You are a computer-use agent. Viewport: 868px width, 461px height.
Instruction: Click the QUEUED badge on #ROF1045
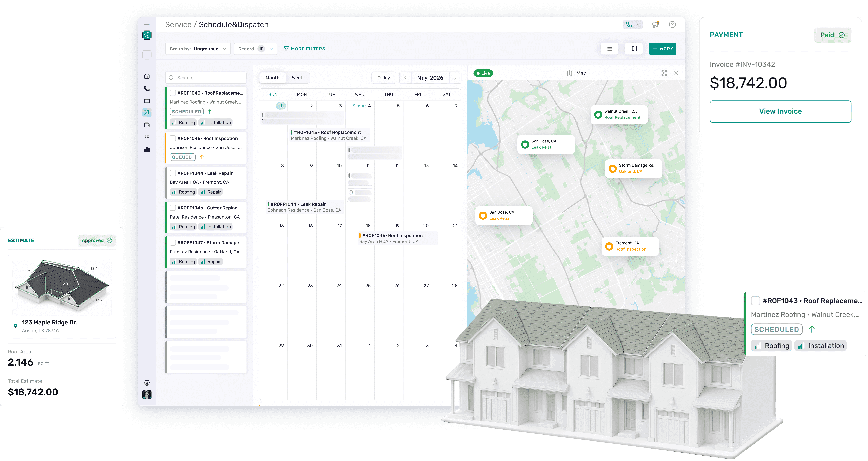[183, 157]
